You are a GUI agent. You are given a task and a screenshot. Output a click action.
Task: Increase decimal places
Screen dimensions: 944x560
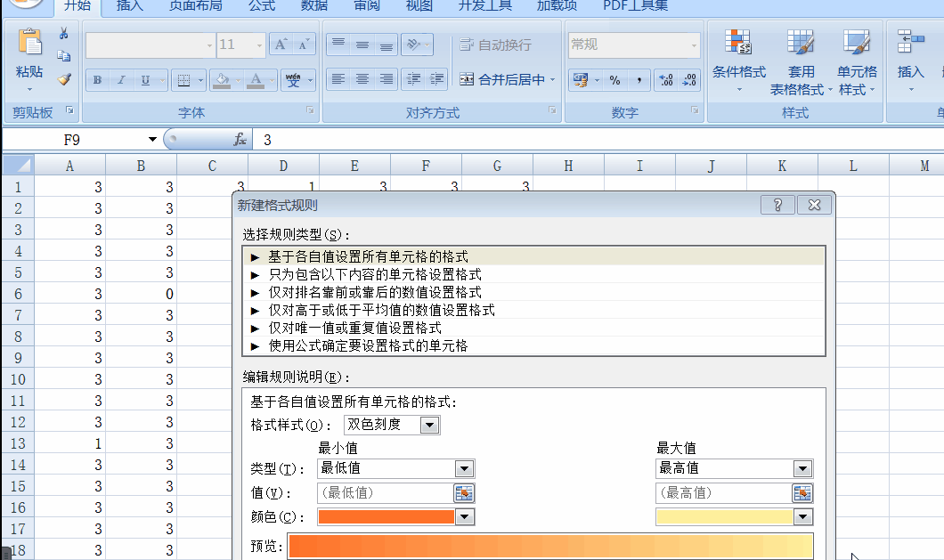(x=666, y=80)
